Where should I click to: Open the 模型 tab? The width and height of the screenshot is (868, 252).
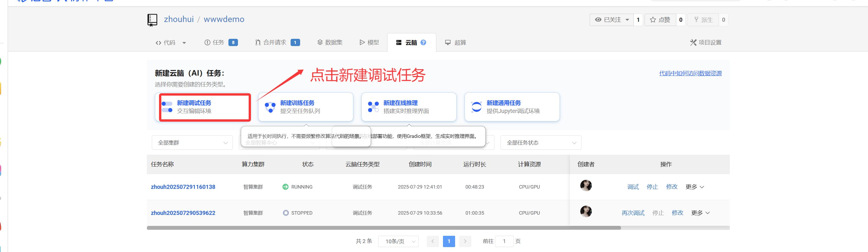pos(369,43)
